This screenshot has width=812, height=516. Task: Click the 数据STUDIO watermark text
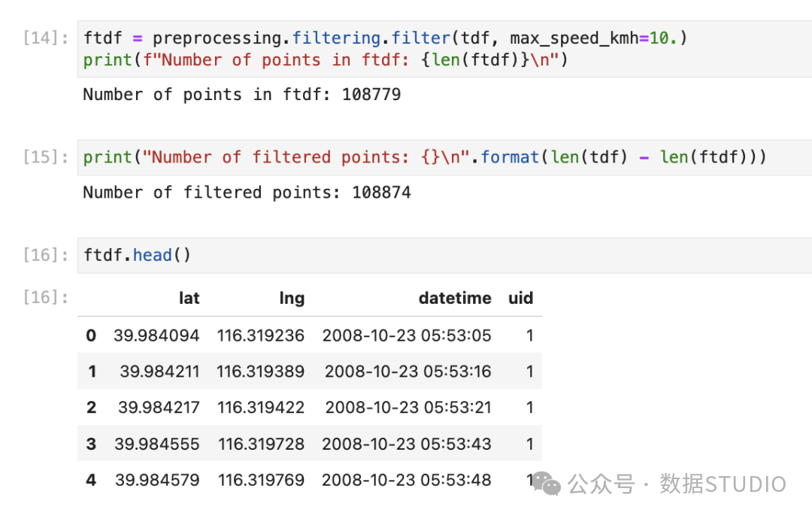(723, 484)
